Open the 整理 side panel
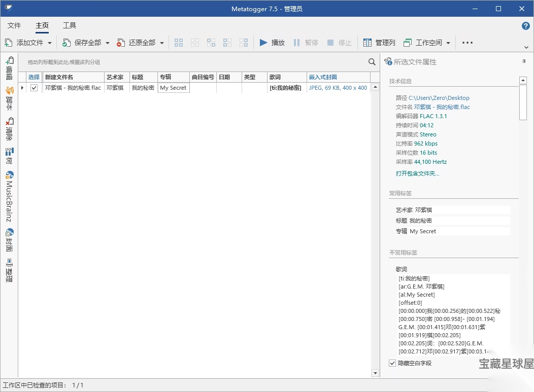 point(9,270)
